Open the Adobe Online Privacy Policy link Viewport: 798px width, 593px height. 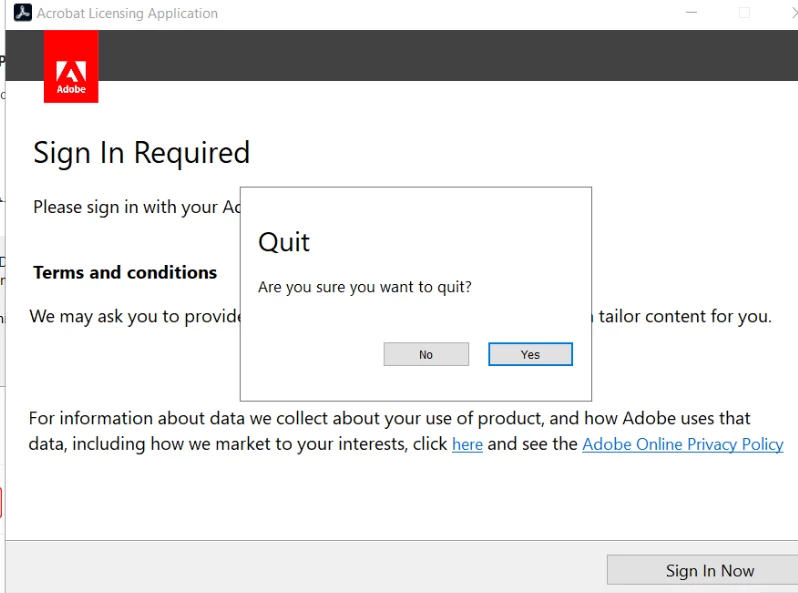point(682,444)
